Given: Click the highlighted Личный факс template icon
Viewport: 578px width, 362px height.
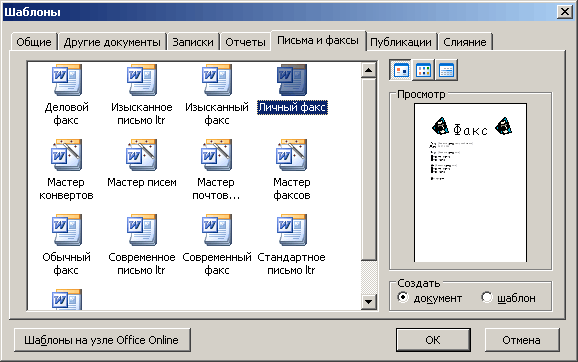Looking at the screenshot, I should pos(292,80).
